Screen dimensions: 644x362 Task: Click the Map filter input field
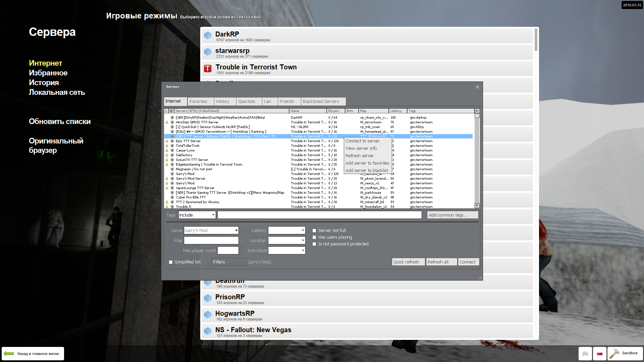coord(211,241)
